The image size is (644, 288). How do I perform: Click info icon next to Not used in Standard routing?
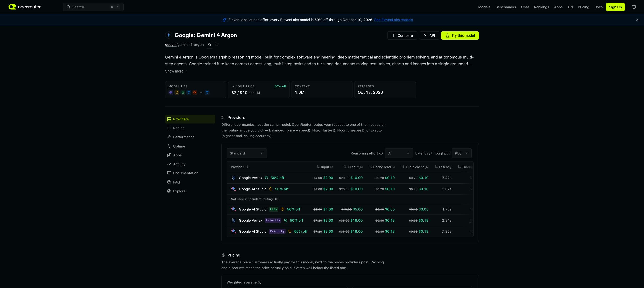pos(277,199)
